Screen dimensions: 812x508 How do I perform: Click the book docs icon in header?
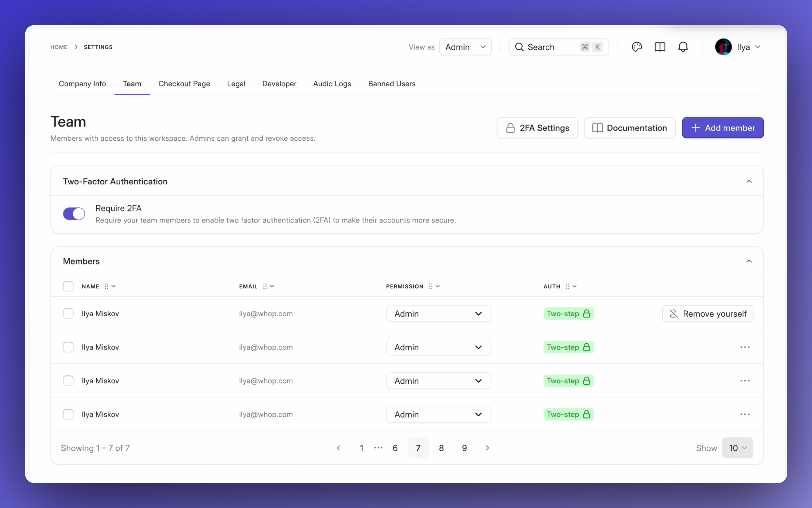(660, 47)
